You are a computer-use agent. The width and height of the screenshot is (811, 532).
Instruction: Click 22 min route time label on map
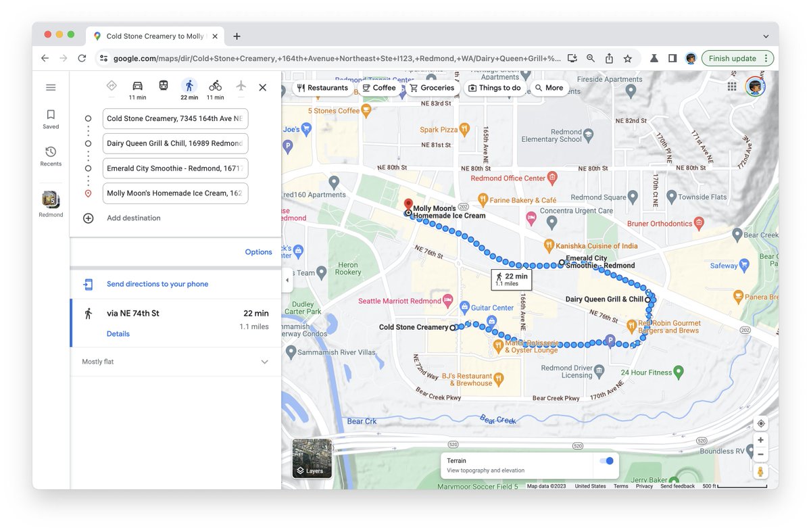512,279
